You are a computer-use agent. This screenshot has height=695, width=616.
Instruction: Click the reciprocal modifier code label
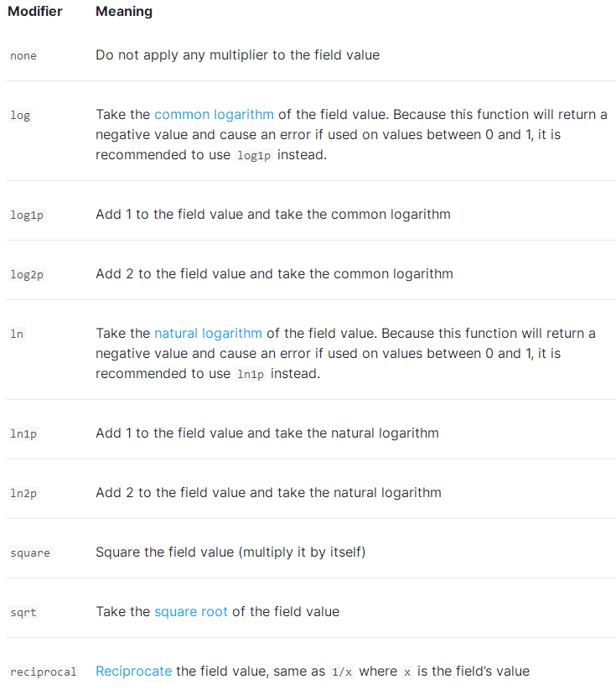click(44, 672)
